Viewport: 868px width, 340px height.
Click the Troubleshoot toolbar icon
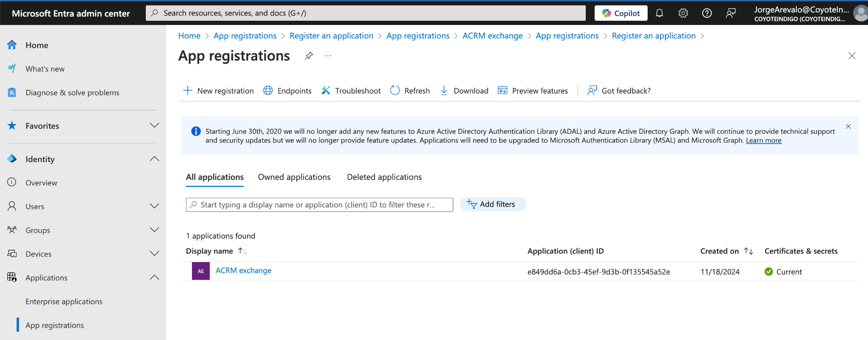point(325,91)
